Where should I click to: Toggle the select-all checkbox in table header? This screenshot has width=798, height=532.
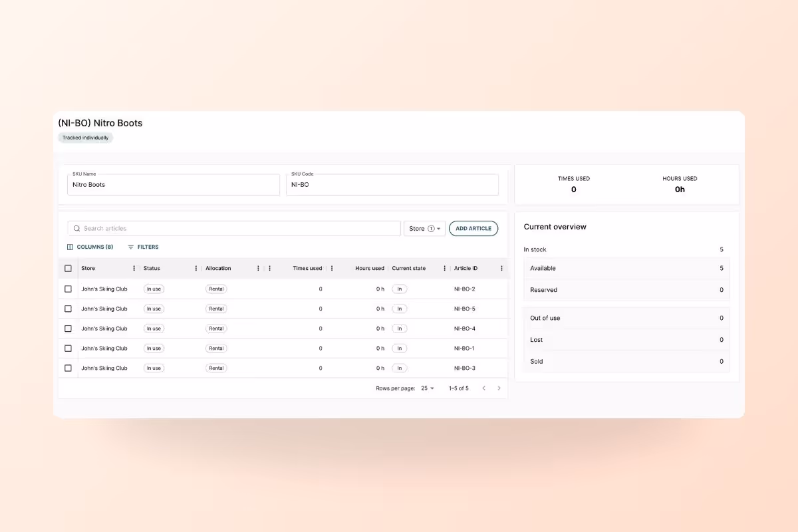click(x=68, y=268)
